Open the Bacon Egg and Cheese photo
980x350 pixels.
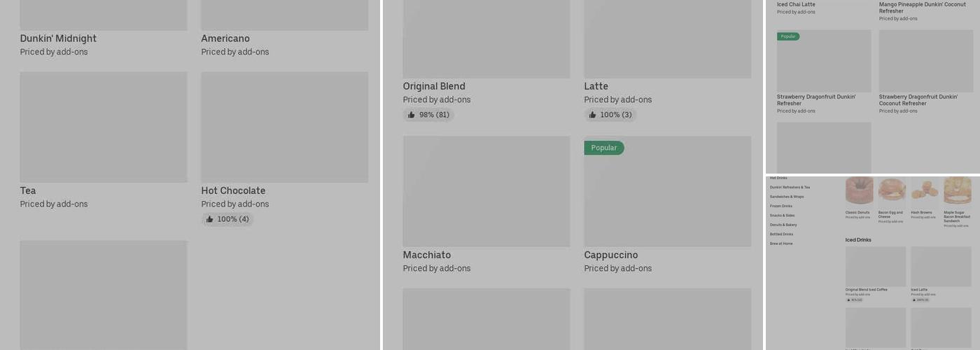click(x=892, y=190)
